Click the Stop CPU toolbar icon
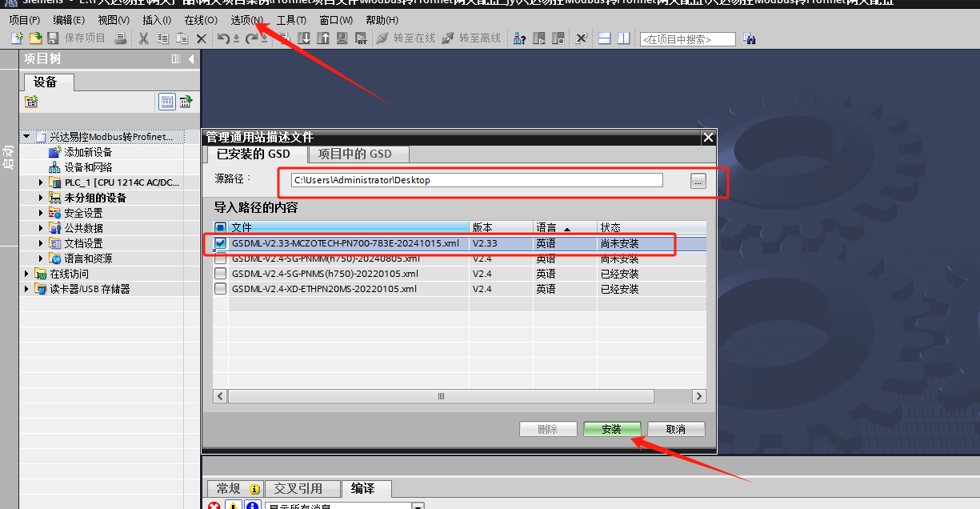Image resolution: width=980 pixels, height=509 pixels. (558, 38)
